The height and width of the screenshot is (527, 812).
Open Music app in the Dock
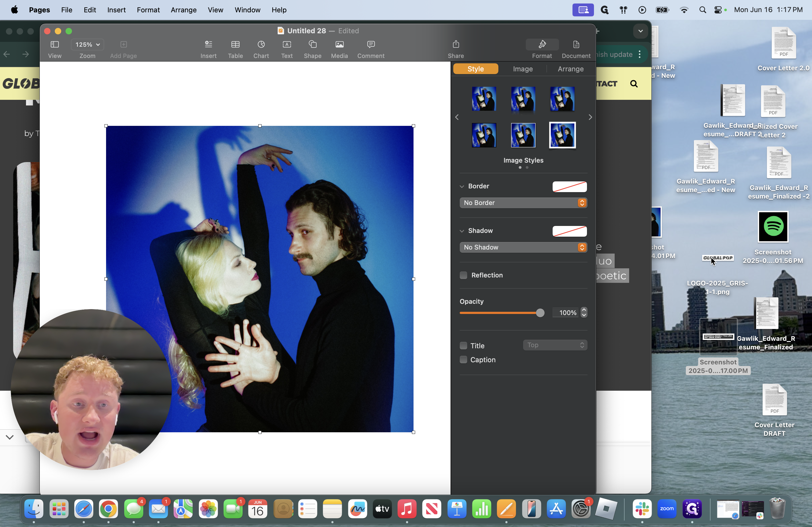click(x=407, y=509)
